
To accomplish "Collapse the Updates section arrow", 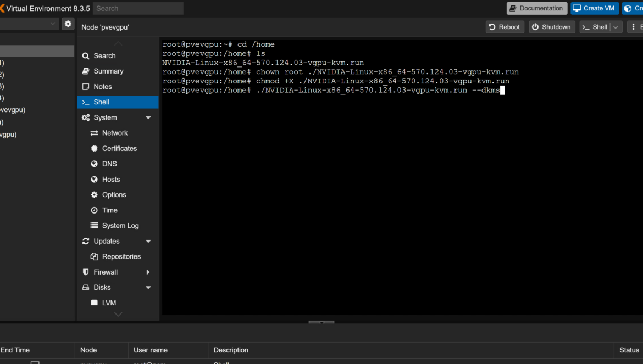I will click(x=148, y=241).
